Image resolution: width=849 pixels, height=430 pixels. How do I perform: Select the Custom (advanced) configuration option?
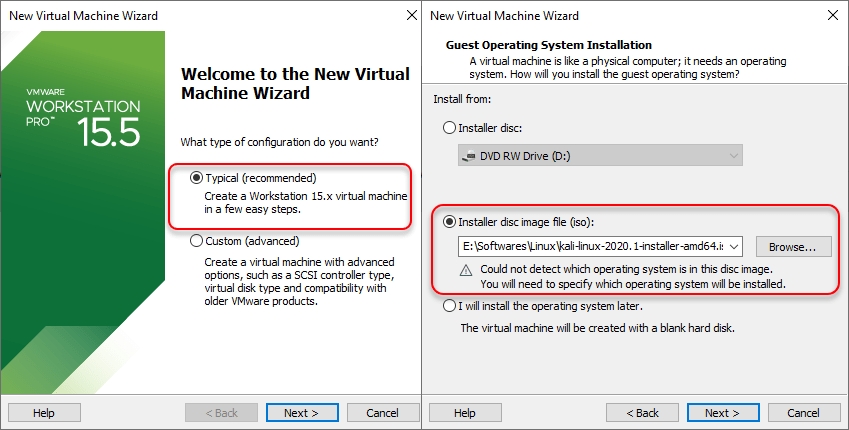pyautogui.click(x=196, y=241)
